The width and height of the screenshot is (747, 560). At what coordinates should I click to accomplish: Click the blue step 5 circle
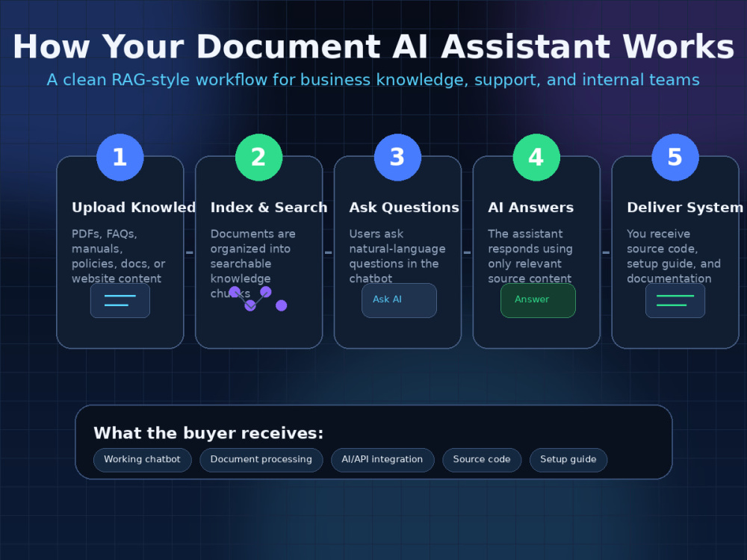point(675,157)
